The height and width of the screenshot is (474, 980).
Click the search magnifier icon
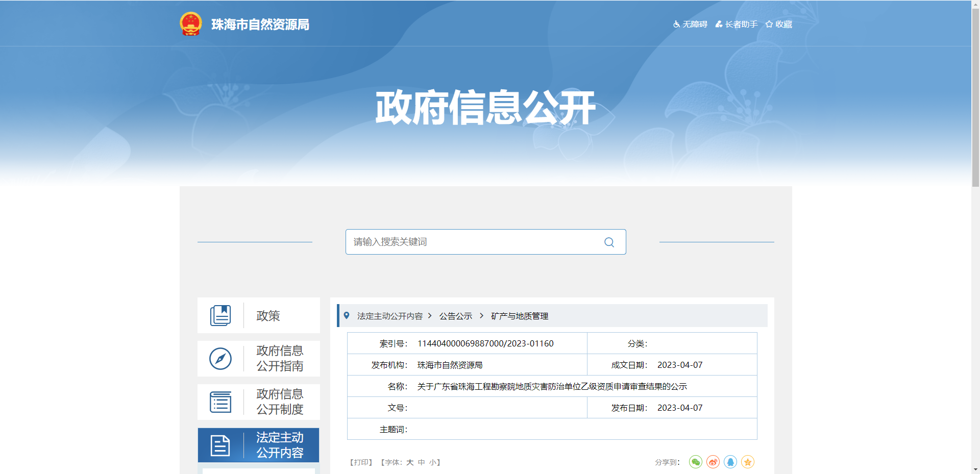pos(609,242)
